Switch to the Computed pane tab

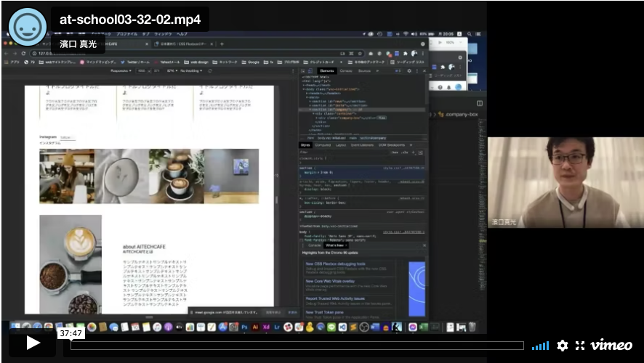tap(323, 145)
